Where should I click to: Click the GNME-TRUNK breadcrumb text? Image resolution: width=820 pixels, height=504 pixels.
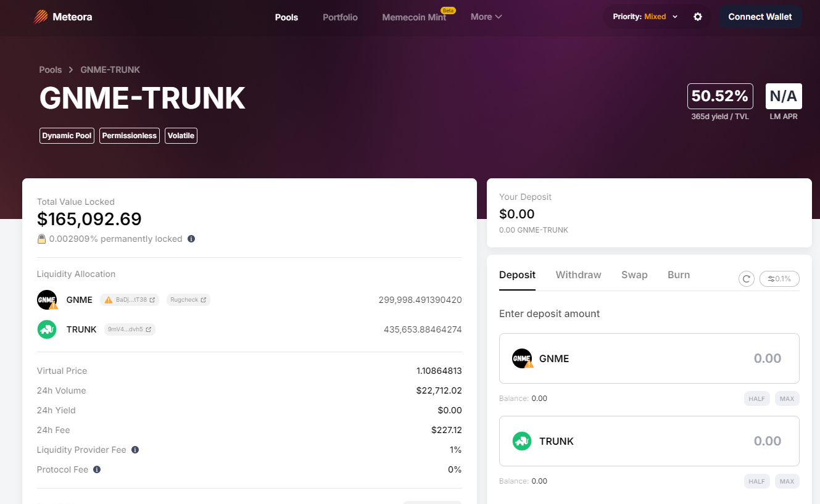click(x=110, y=70)
